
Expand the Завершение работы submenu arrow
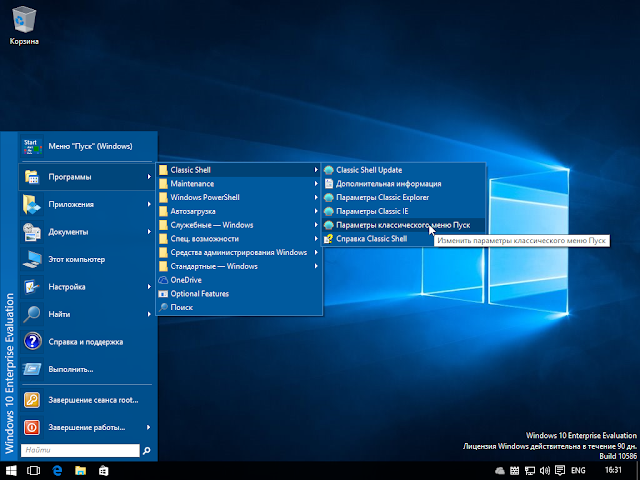pyautogui.click(x=149, y=427)
